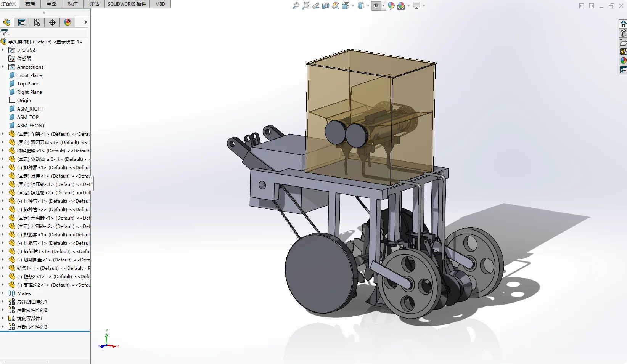Screen dimensions: 627x364
Task: Open the 标注 ribbon tab
Action: point(73,4)
